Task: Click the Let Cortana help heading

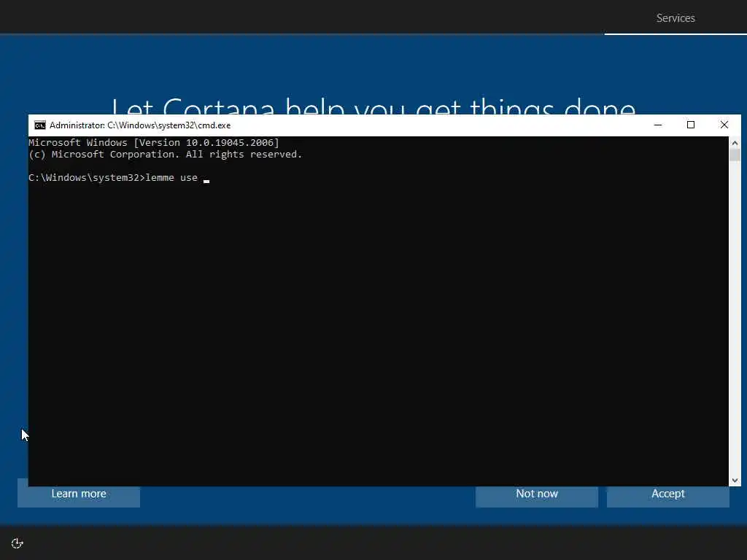Action: pyautogui.click(x=374, y=106)
